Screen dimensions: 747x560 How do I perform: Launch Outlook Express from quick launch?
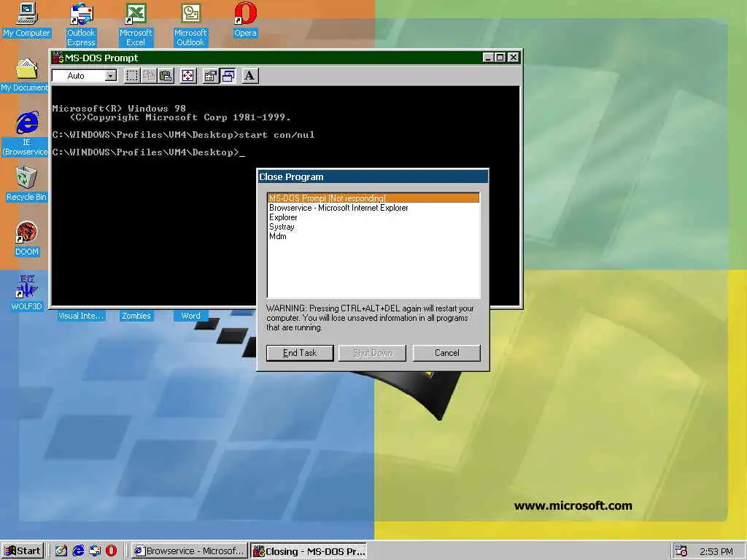click(95, 551)
